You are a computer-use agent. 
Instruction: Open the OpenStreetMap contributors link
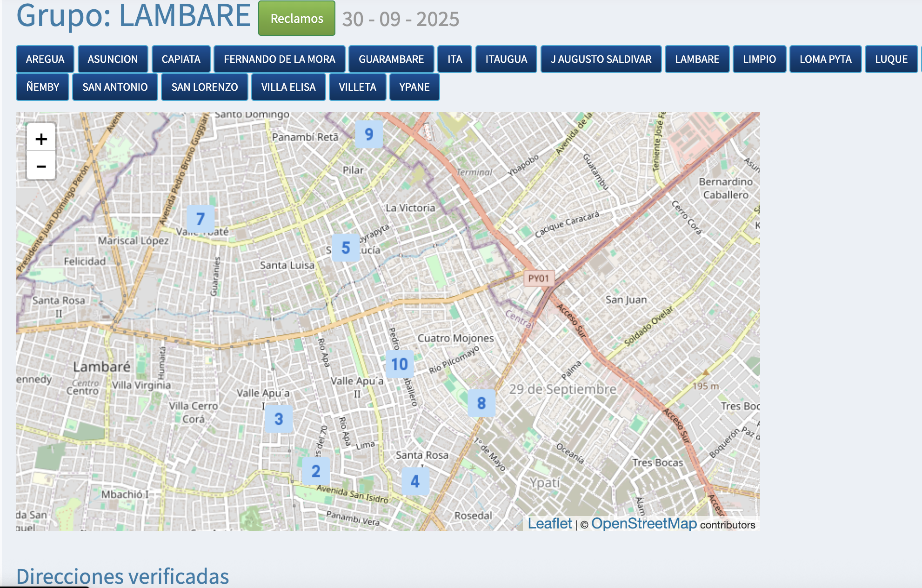click(x=644, y=523)
